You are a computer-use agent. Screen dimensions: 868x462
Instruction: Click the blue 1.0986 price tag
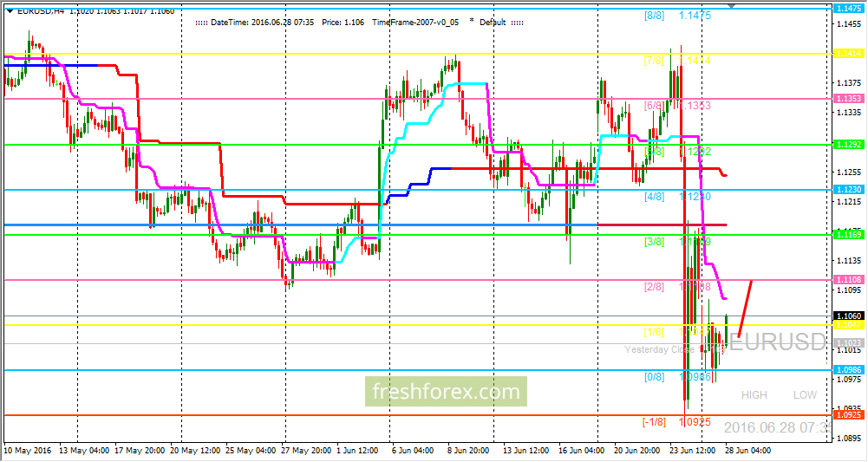click(849, 369)
